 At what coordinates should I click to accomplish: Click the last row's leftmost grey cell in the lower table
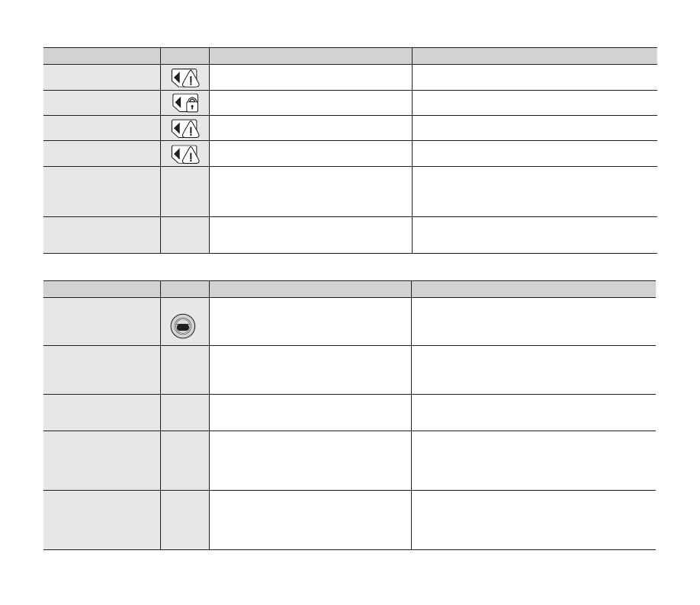pos(101,520)
